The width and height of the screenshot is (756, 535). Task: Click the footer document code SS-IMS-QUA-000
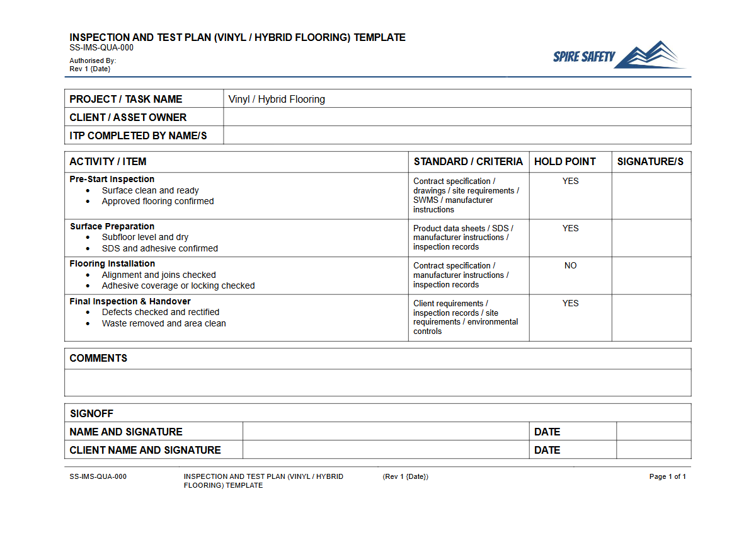pos(98,476)
